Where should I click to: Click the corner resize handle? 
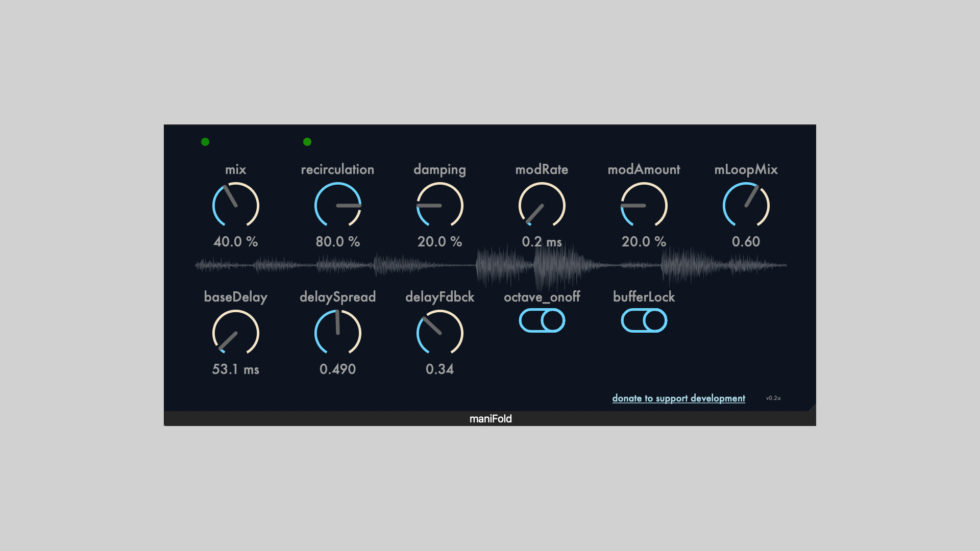tap(812, 408)
